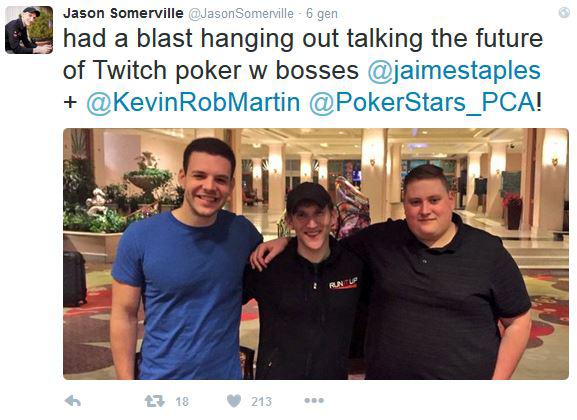Click the reply arrow icon
The width and height of the screenshot is (577, 420).
pyautogui.click(x=72, y=401)
